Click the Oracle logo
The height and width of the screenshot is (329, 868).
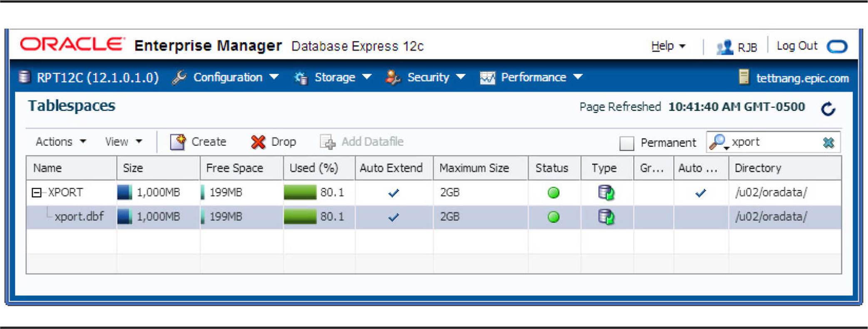72,45
